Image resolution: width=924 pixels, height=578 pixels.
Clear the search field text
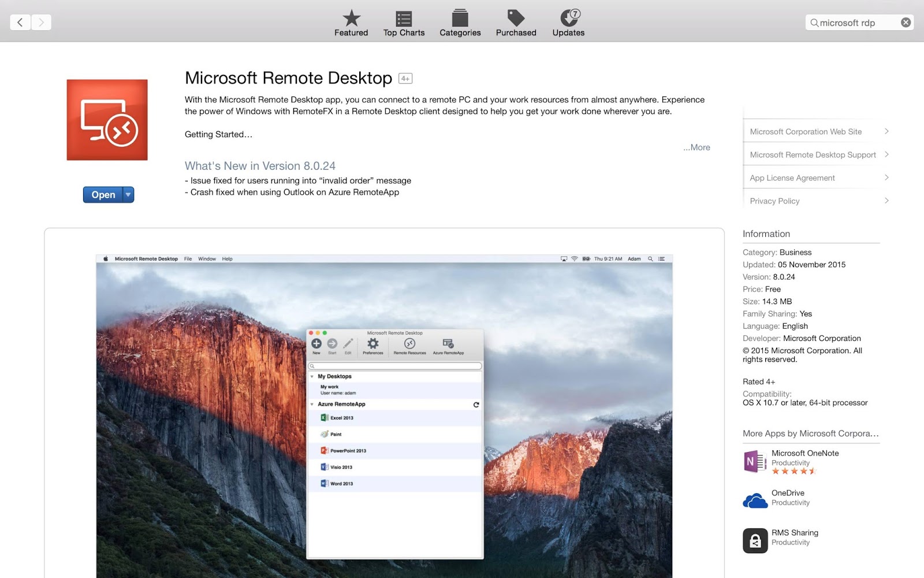pyautogui.click(x=906, y=23)
